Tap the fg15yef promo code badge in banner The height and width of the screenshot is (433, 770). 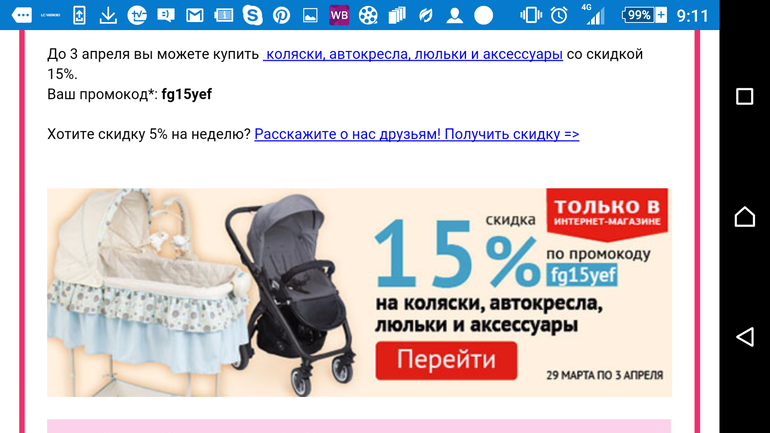tap(582, 275)
